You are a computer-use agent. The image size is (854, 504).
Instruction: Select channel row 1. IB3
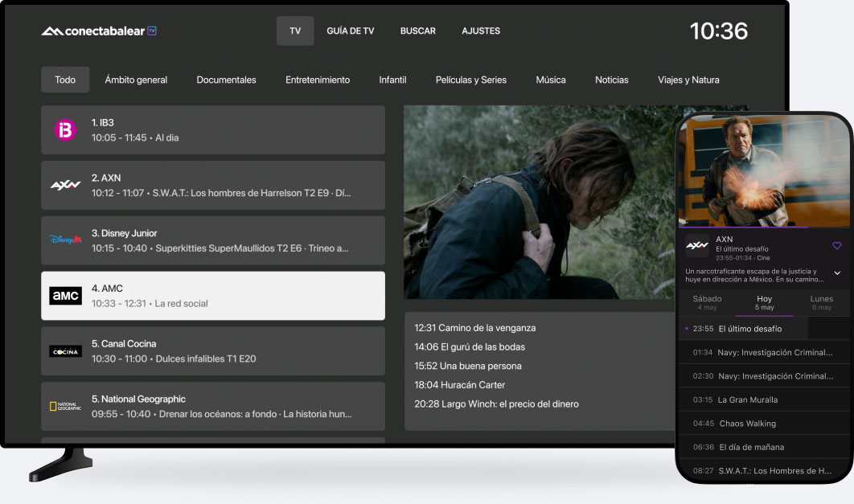click(213, 130)
